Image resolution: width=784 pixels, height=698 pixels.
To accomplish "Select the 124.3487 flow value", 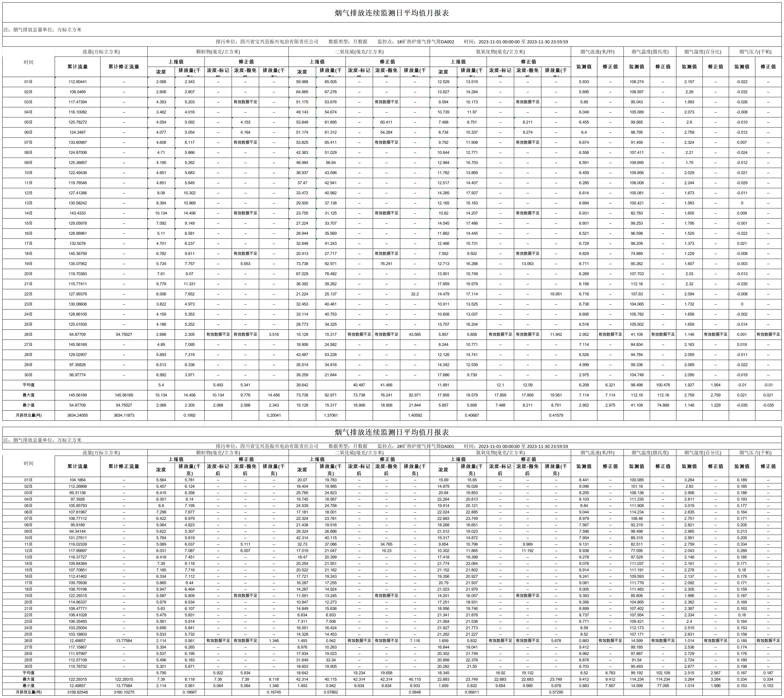I will 77,132.
